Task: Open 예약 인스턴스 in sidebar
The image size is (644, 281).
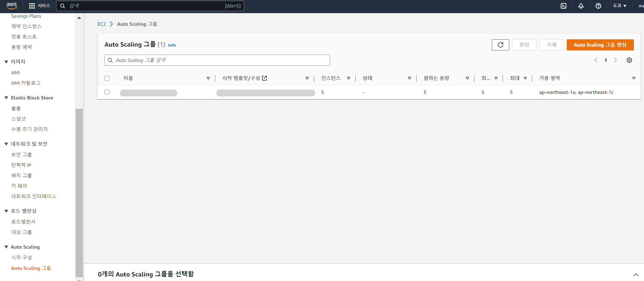Action: coord(26,26)
